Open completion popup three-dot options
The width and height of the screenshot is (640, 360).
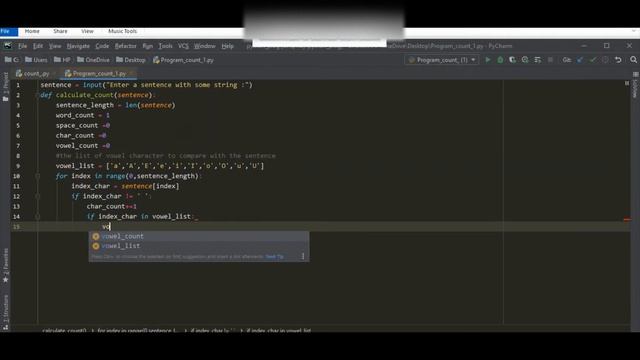click(303, 256)
